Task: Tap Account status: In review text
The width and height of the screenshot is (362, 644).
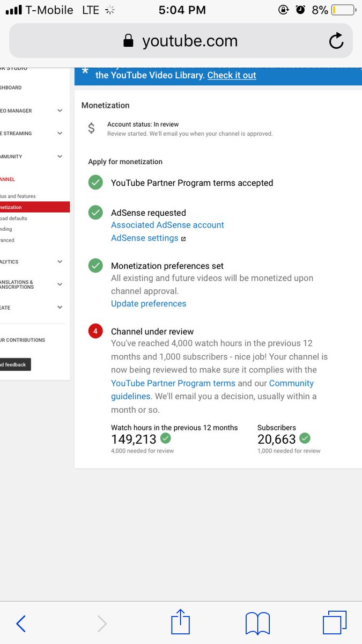Action: [x=143, y=125]
